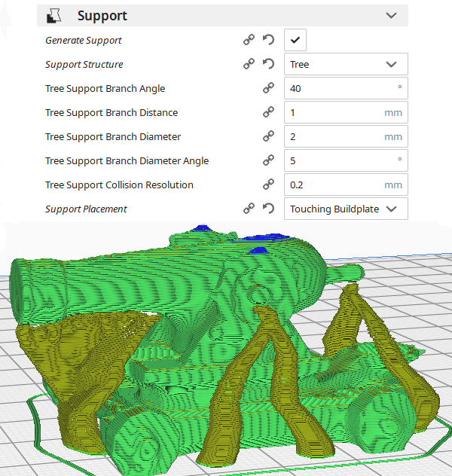This screenshot has height=476, width=452.
Task: Reset Generate Support with the revert arrow
Action: (x=268, y=40)
